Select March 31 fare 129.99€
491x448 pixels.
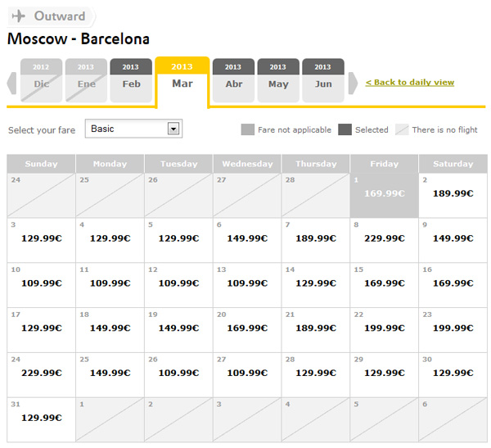pyautogui.click(x=41, y=418)
